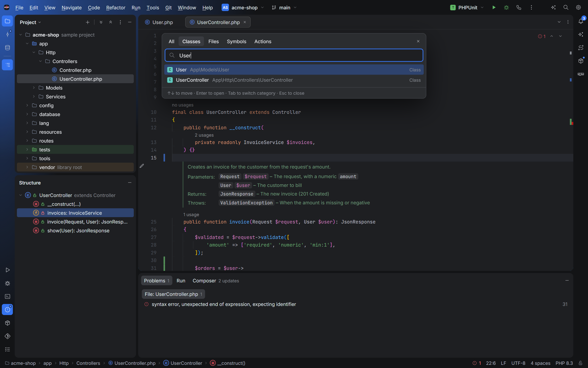The height and width of the screenshot is (368, 588).
Task: Select invoices: InvoiceService in Structure
Action: [75, 213]
